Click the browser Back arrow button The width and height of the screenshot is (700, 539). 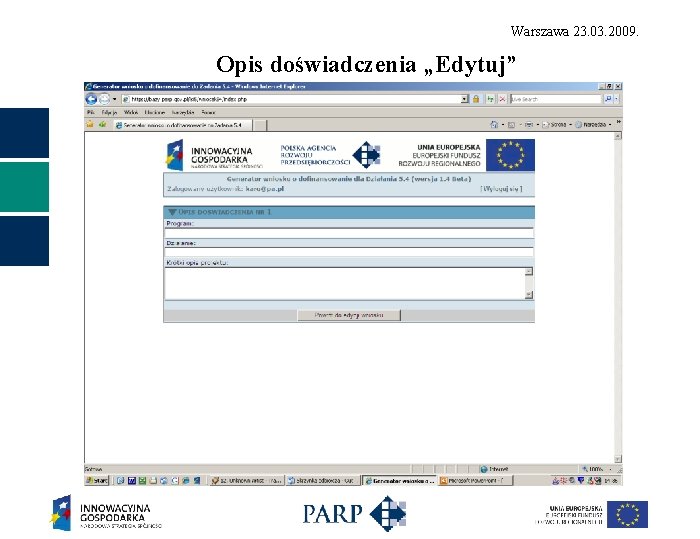click(91, 99)
